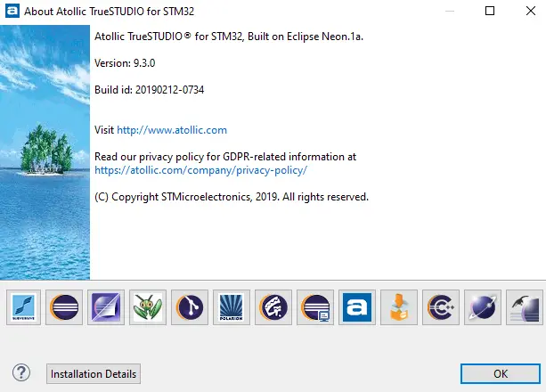Open Installation Details
Screen dimensions: 546x392
click(x=94, y=374)
